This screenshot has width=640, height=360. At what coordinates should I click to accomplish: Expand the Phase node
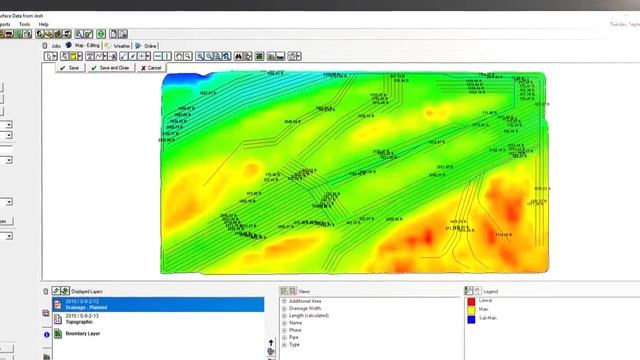pos(284,330)
